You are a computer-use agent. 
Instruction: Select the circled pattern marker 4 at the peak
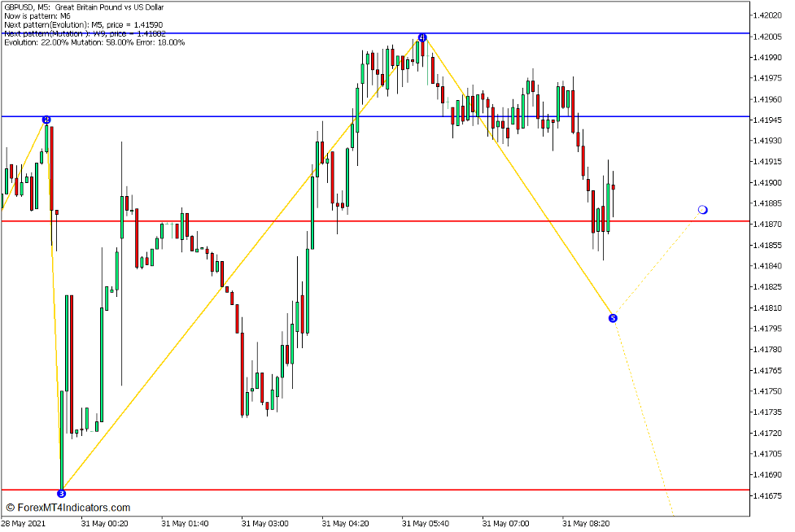(422, 36)
